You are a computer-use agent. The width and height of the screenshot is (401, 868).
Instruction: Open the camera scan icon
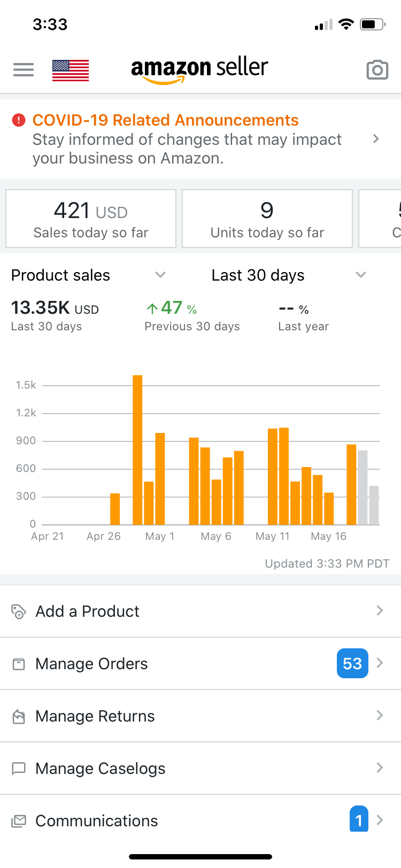point(377,70)
